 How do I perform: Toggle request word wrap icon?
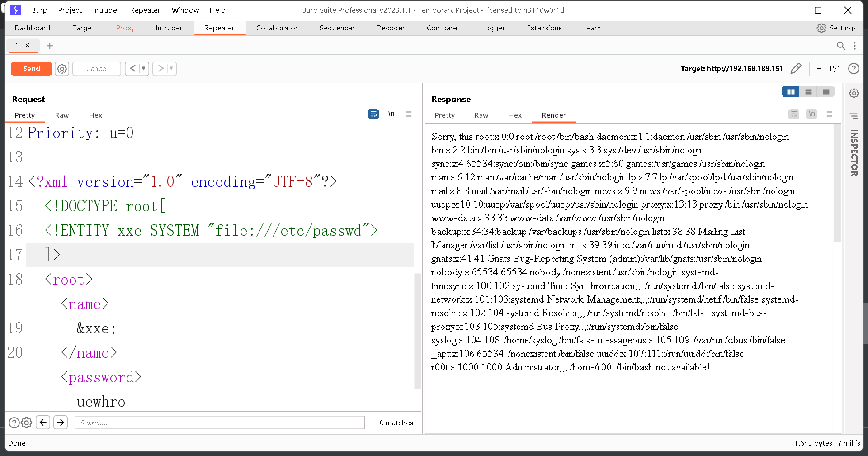pyautogui.click(x=373, y=114)
